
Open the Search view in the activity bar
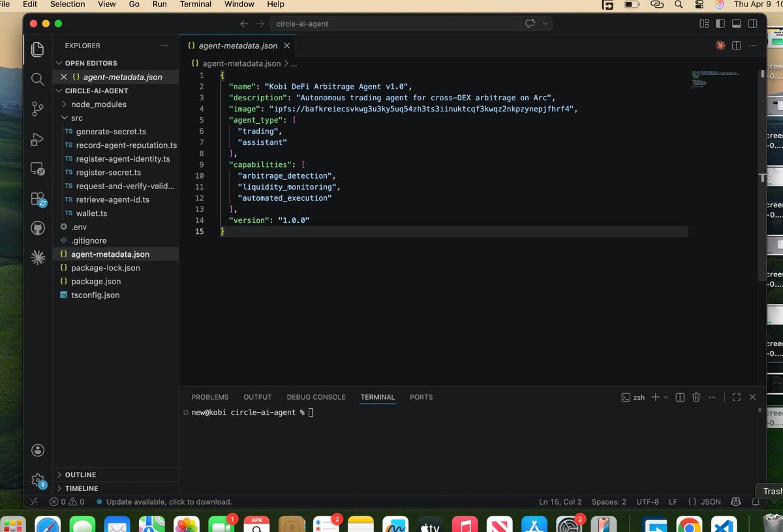pos(38,79)
